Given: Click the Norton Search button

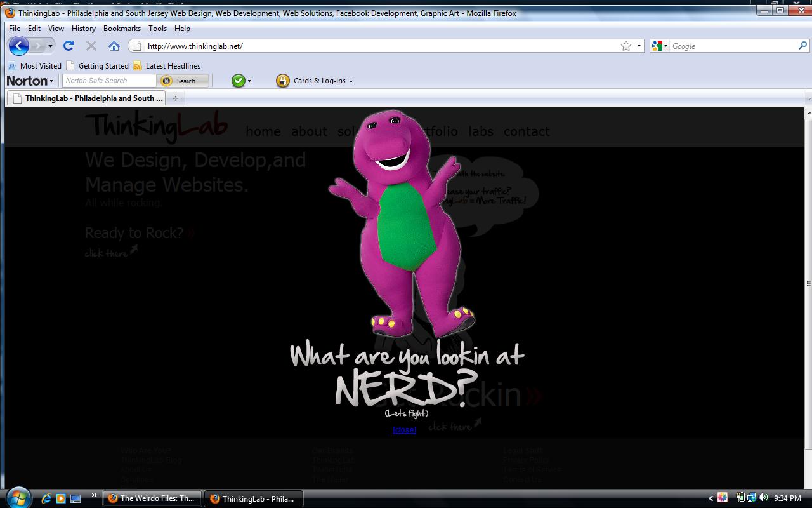Looking at the screenshot, I should 183,81.
